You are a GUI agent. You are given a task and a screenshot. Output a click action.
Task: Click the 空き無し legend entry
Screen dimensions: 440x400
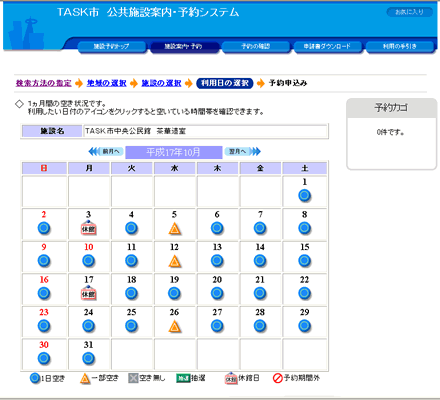point(147,378)
